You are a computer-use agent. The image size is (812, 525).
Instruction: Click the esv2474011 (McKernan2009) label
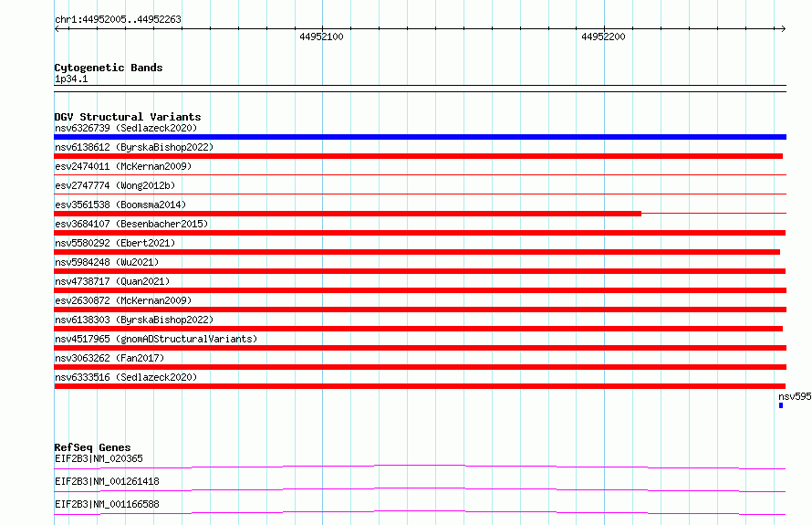click(123, 166)
